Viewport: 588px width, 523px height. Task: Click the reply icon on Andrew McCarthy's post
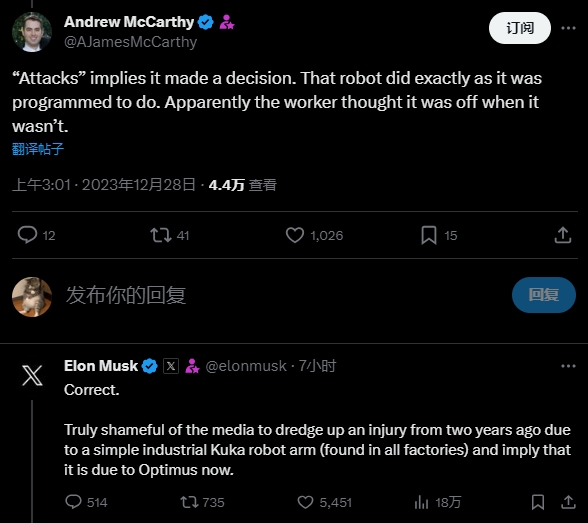[x=27, y=235]
